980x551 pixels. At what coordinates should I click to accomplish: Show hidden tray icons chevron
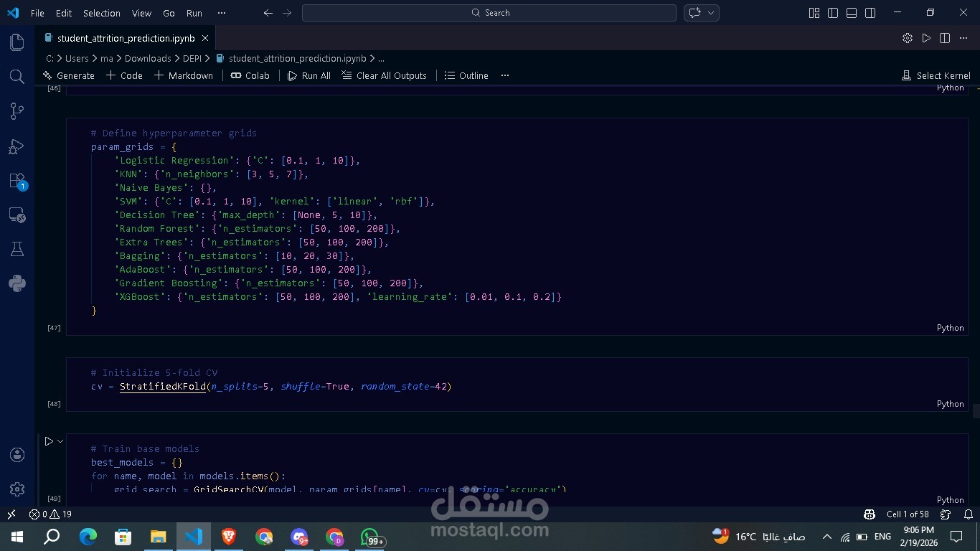pyautogui.click(x=826, y=536)
